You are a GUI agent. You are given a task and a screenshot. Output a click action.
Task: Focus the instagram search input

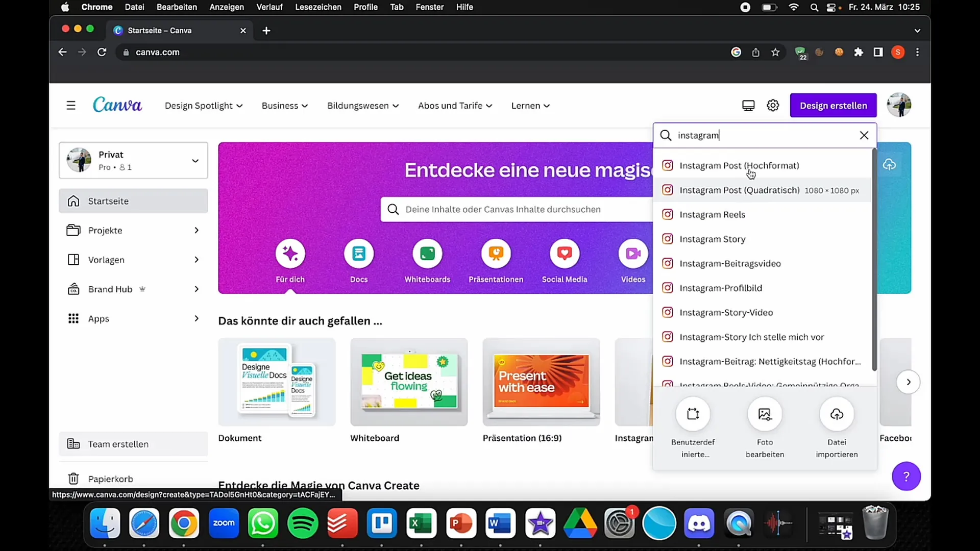(766, 135)
